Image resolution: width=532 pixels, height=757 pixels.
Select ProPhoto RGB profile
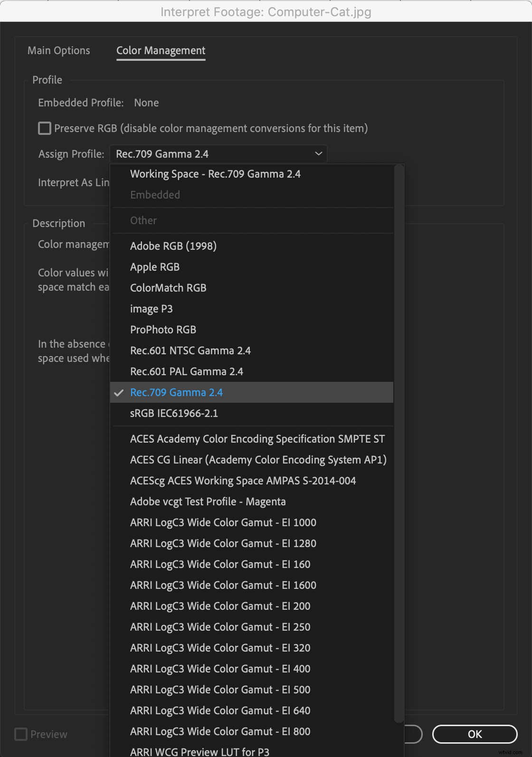(x=252, y=330)
